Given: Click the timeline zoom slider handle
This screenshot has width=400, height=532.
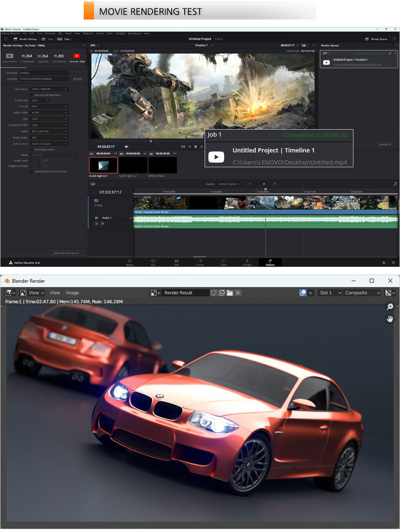Looking at the screenshot, I should coord(264,184).
